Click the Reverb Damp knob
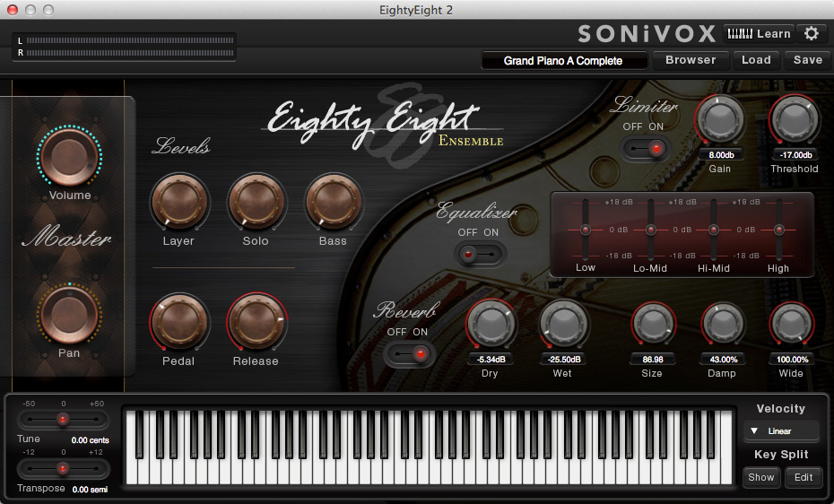Screen dimensions: 834x504 [723, 325]
